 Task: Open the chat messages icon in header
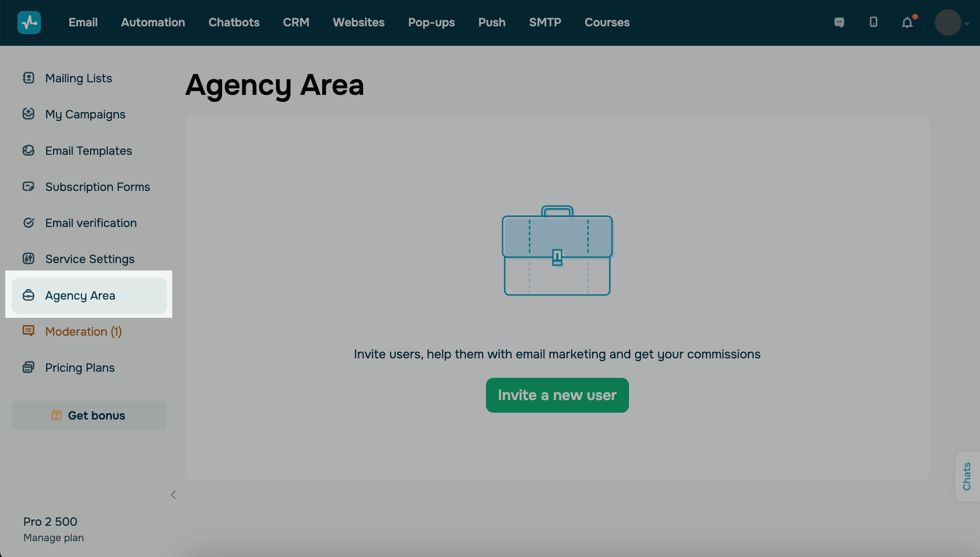[x=839, y=22]
